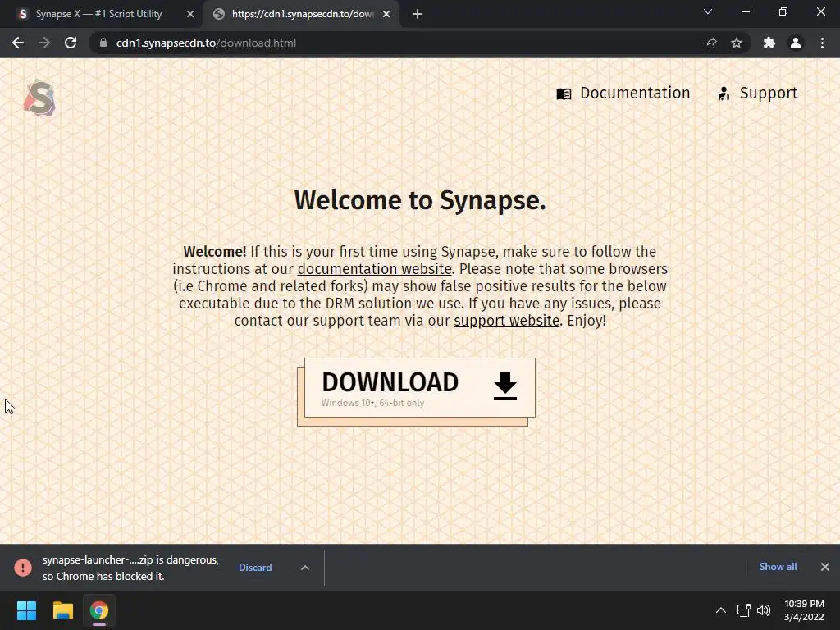Follow the documentation website link
This screenshot has width=840, height=630.
[x=374, y=269]
